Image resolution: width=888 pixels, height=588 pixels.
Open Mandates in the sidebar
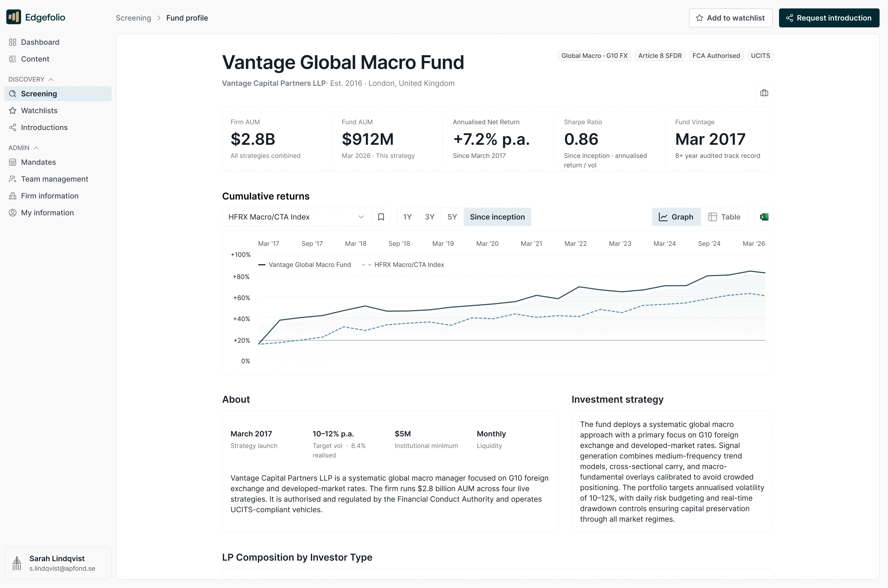(58, 162)
